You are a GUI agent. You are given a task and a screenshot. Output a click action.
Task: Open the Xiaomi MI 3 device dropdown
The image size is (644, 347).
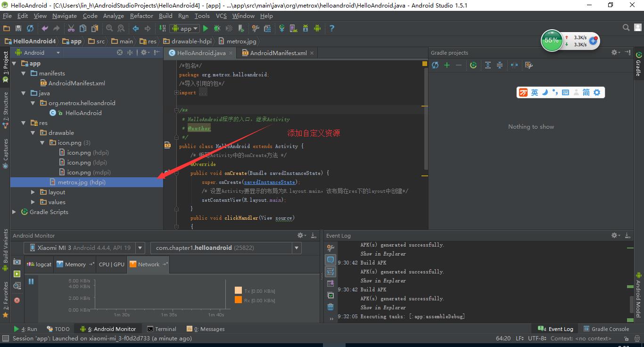(x=84, y=248)
